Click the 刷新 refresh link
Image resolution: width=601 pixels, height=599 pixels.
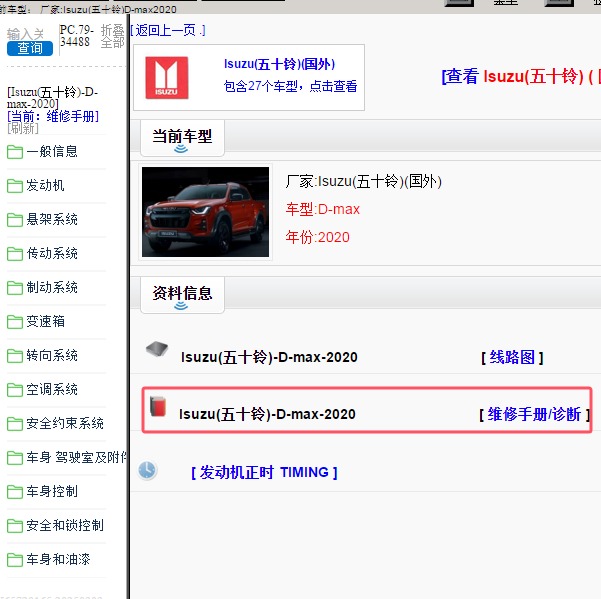[23, 128]
